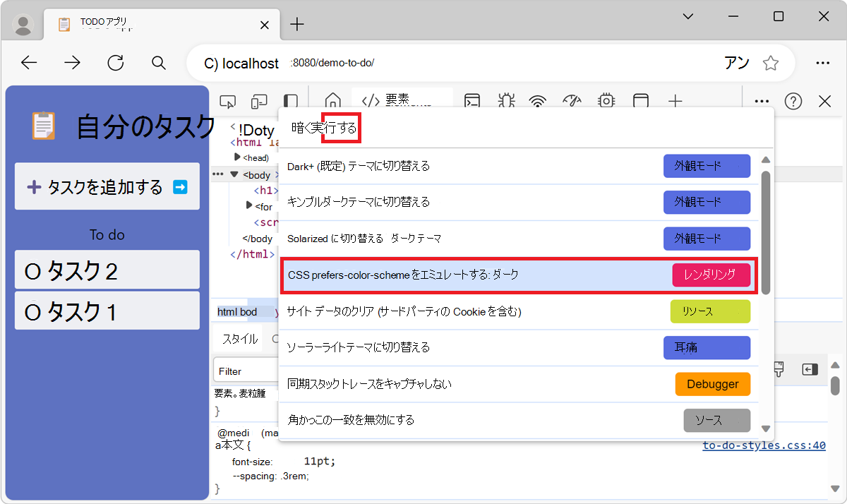Open the Network wifi icon
847x504 pixels.
pyautogui.click(x=538, y=101)
